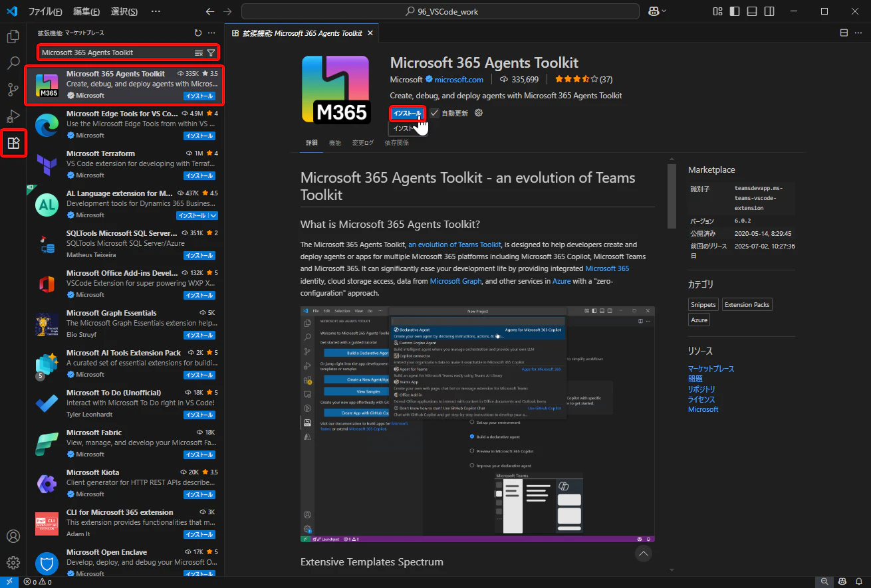Open the Edit menu
Viewport: 871px width, 588px height.
(x=86, y=11)
